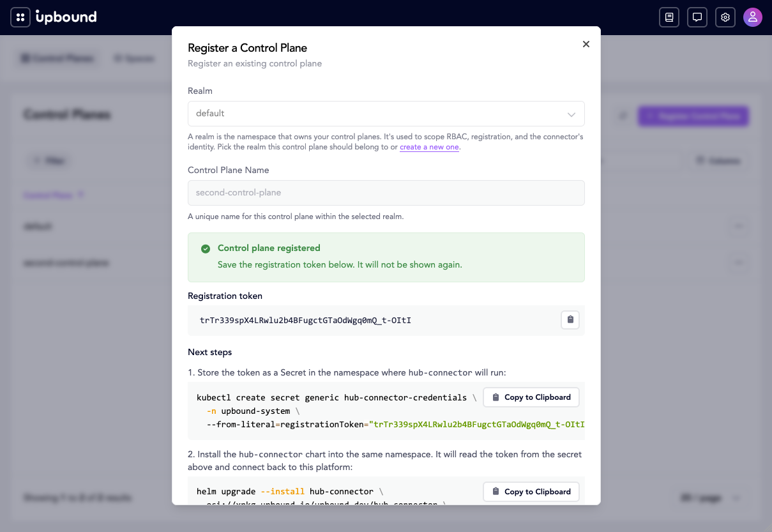Open the documentation icon in header
This screenshot has width=772, height=532.
point(669,17)
